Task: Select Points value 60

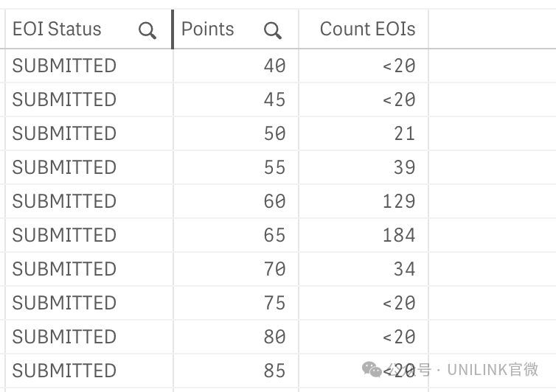Action: (x=274, y=201)
